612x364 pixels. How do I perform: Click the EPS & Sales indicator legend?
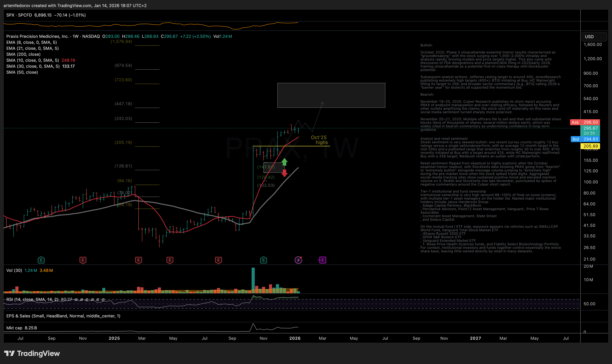pos(63,316)
